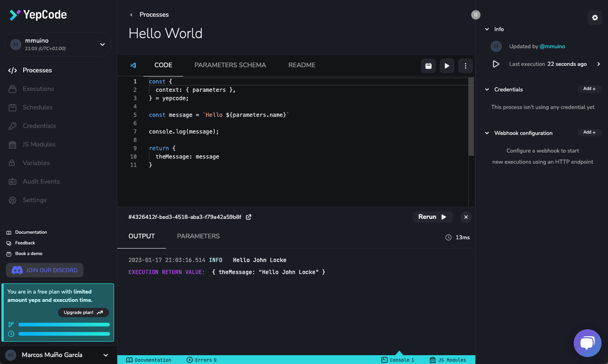608x364 pixels.
Task: Click the 13ms duration clock icon
Action: [x=448, y=237]
